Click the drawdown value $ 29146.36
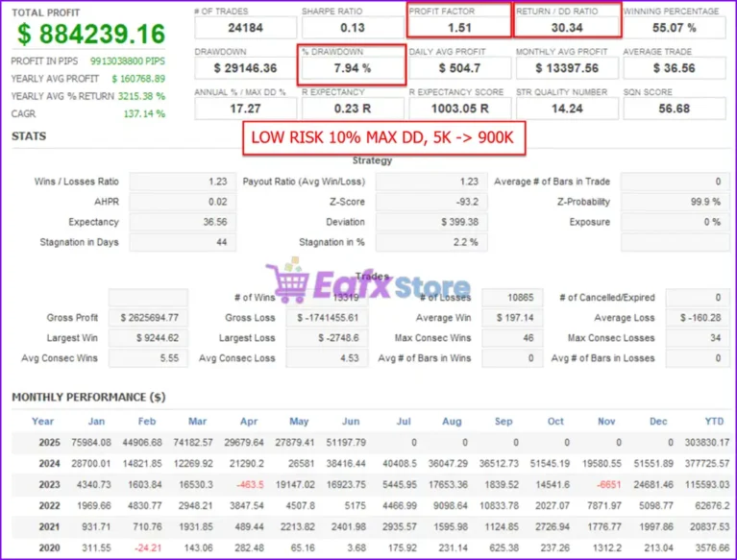This screenshot has height=560, width=737. pos(245,68)
